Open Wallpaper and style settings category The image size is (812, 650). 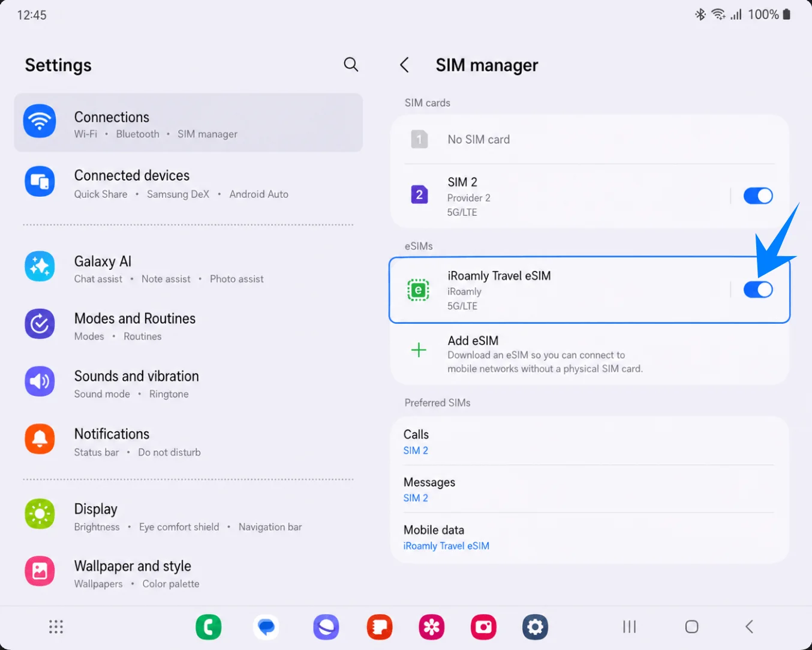pyautogui.click(x=188, y=573)
